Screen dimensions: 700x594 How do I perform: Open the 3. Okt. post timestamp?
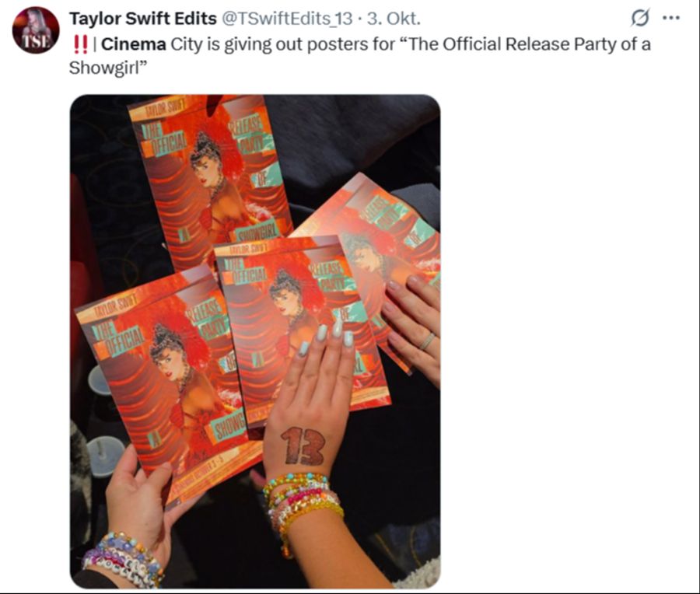pos(394,19)
